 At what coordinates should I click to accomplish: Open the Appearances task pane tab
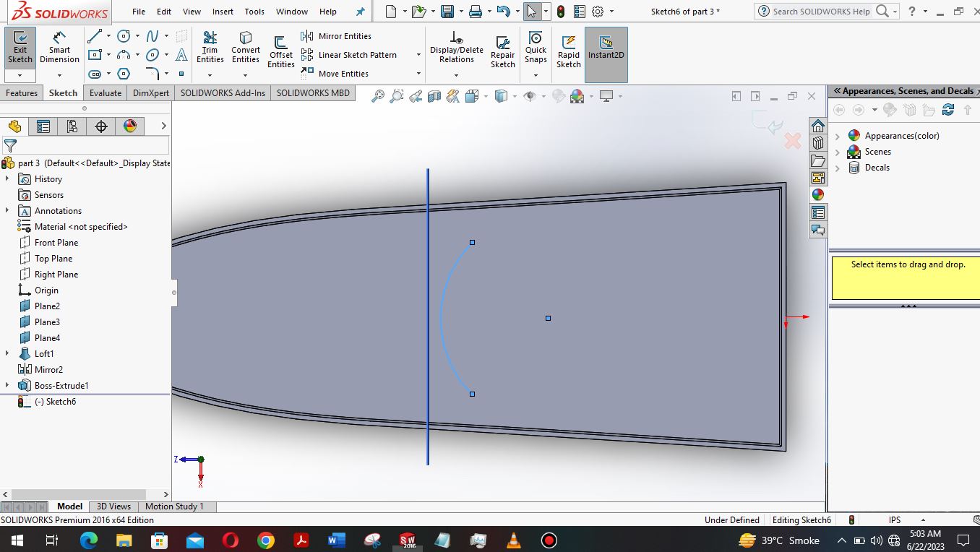(818, 195)
